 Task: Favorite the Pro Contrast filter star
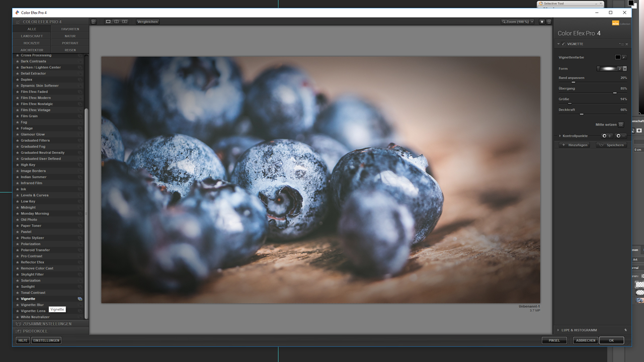[x=18, y=256]
